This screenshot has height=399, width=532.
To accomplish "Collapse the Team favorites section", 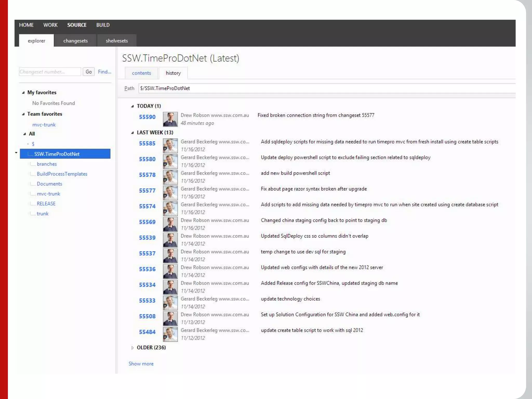I will (23, 114).
